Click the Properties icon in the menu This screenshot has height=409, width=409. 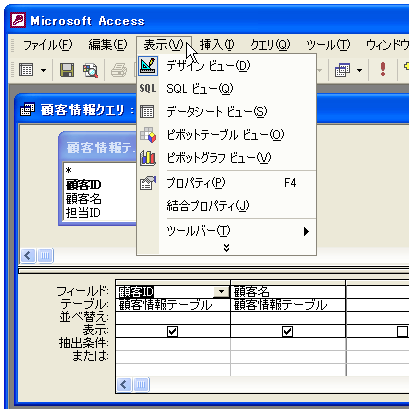(x=148, y=183)
